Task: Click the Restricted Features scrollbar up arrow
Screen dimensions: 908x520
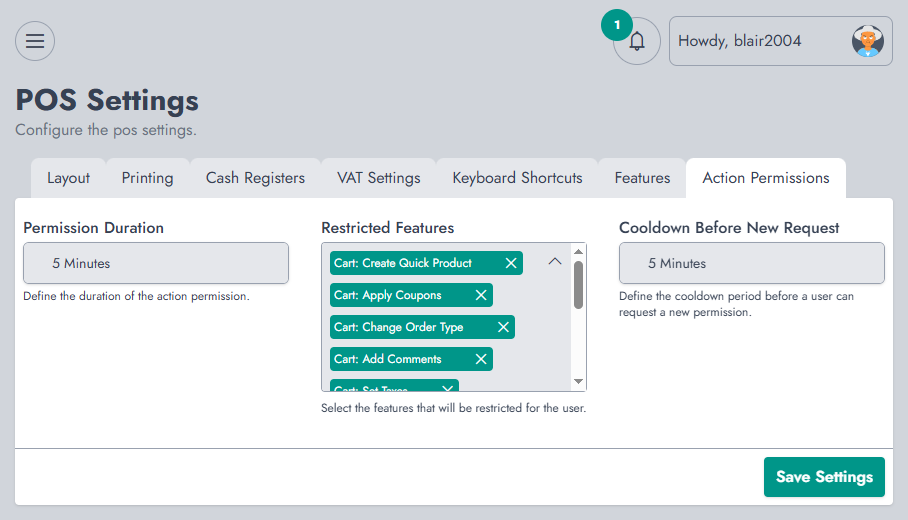Action: tap(578, 251)
